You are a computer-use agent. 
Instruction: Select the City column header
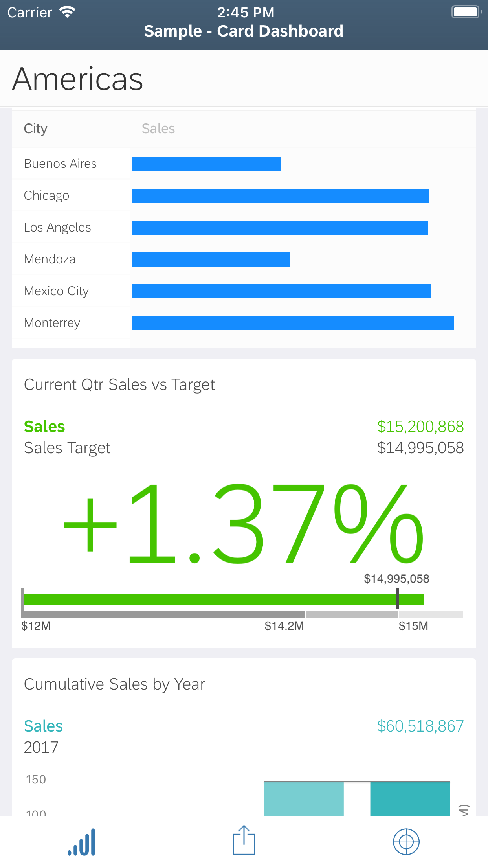click(36, 129)
